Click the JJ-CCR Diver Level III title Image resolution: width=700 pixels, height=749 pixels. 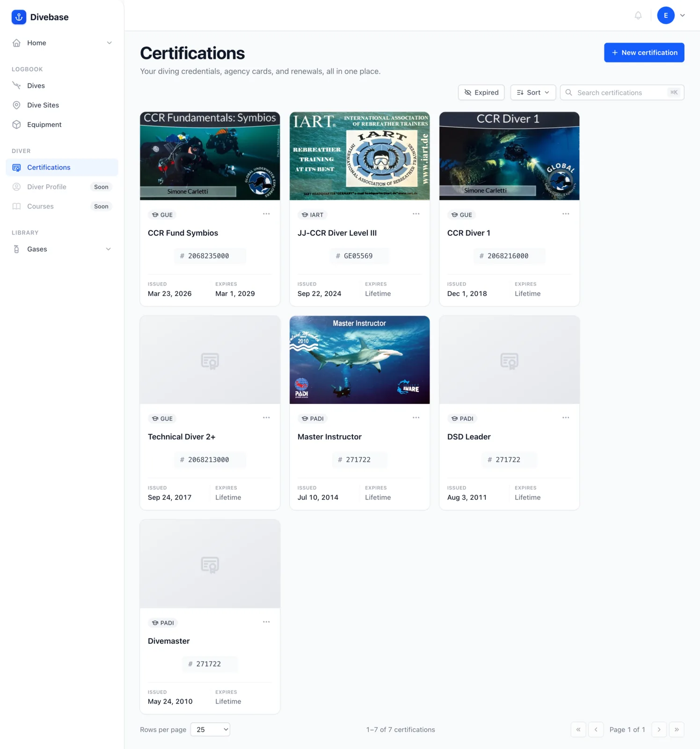point(337,233)
